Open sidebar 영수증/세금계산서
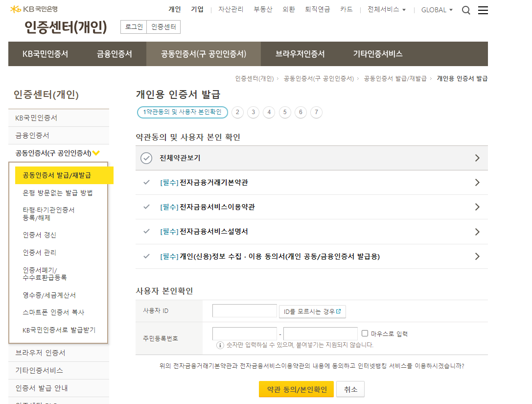Image resolution: width=532 pixels, height=404 pixels. [x=49, y=295]
